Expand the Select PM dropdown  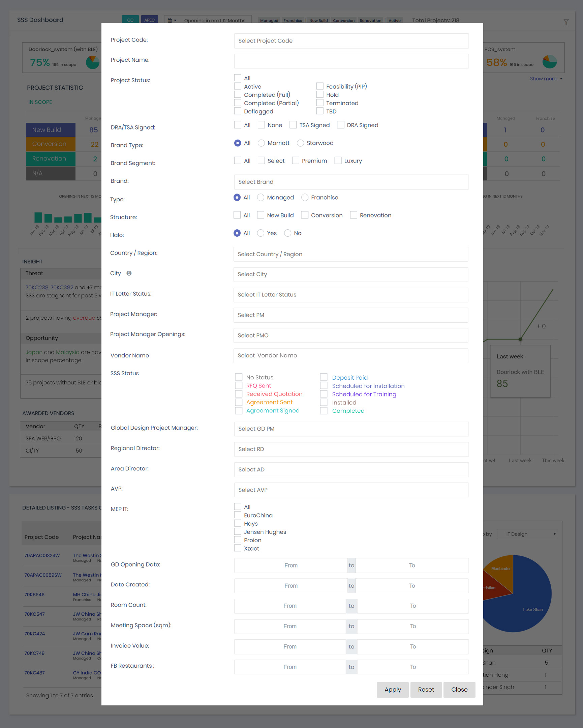click(350, 315)
